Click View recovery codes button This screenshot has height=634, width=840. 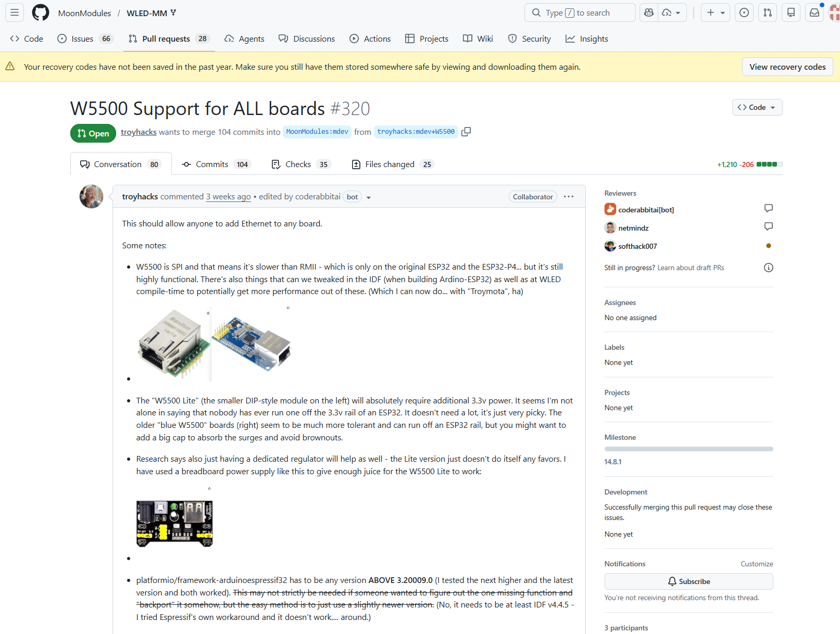point(787,67)
